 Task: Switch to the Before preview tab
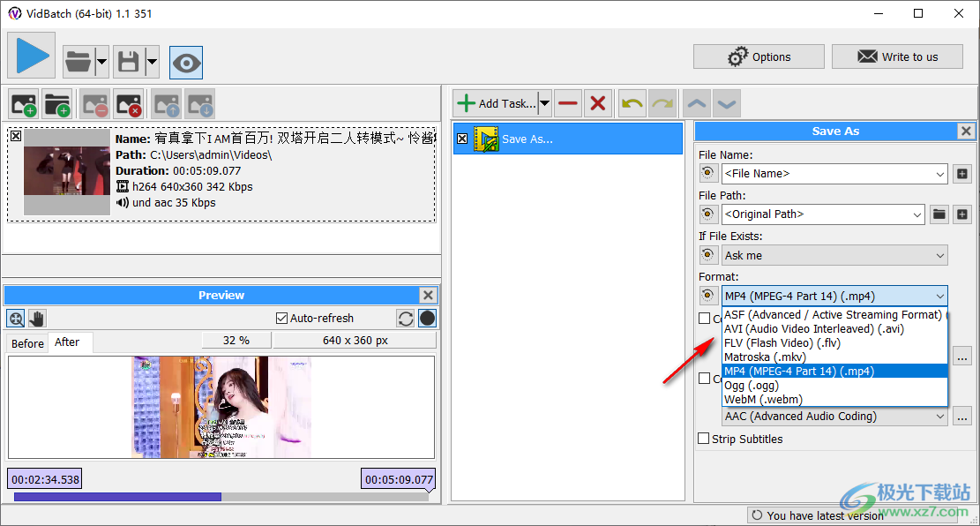27,343
